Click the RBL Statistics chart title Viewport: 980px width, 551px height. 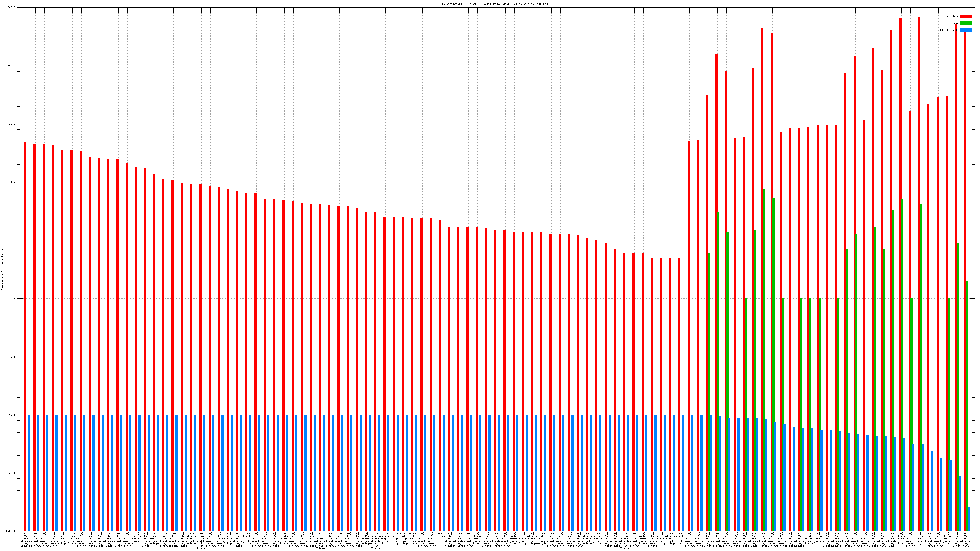[x=495, y=4]
